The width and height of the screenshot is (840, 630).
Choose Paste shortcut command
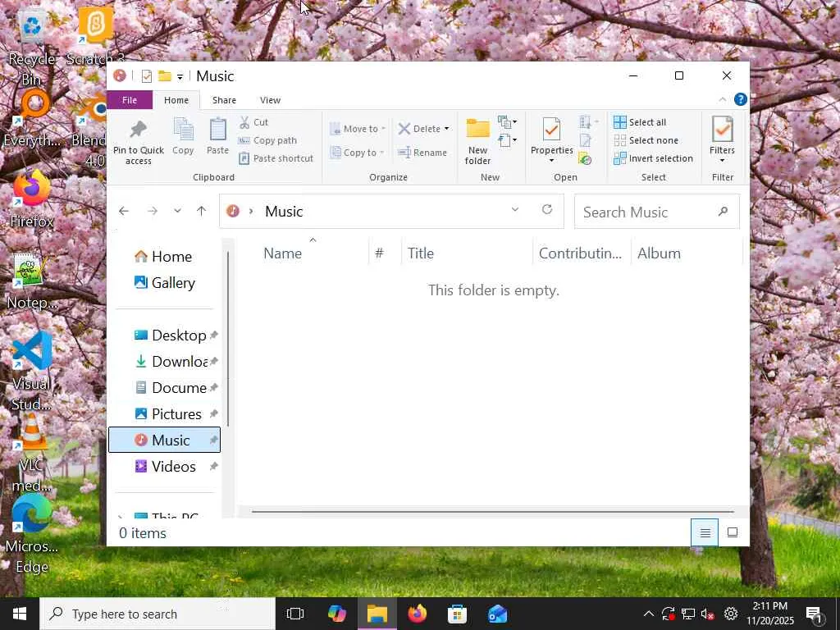pos(276,158)
